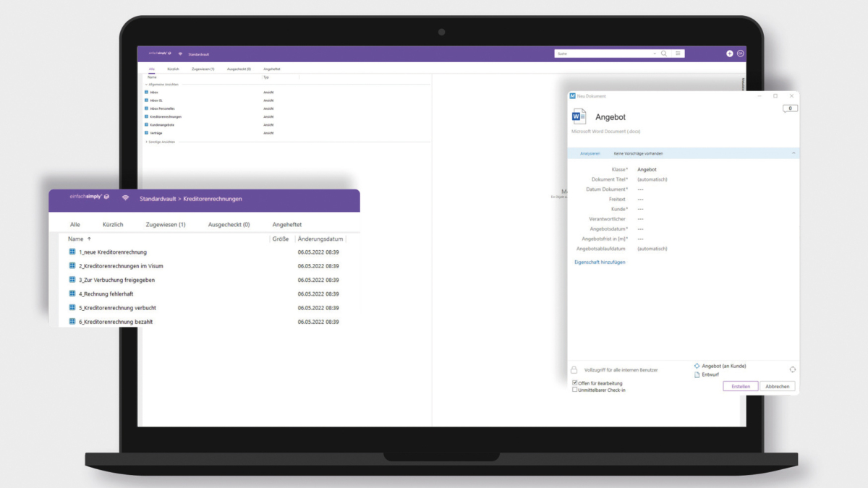Switch to Zugewiesen (1) tab in Kreditorenrechnungen
This screenshot has height=488, width=868.
click(x=165, y=225)
